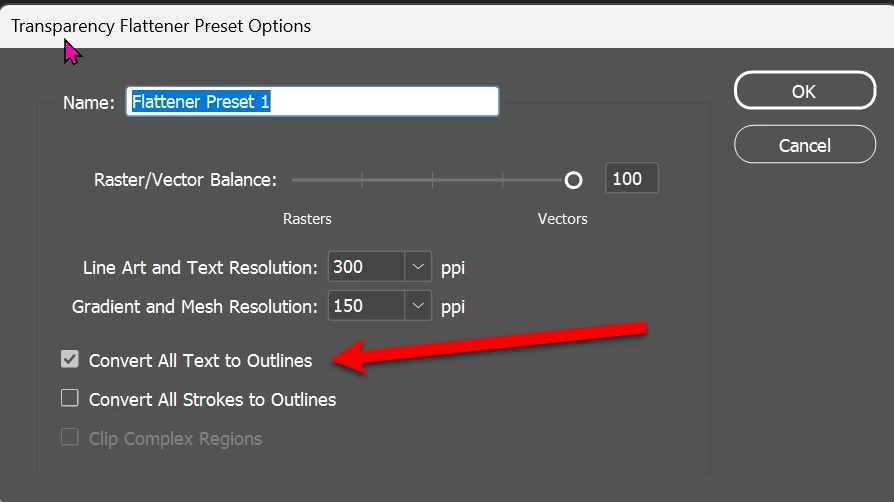
Task: Expand the Line Art and Text Resolution dropdown arrow
Action: (x=417, y=267)
